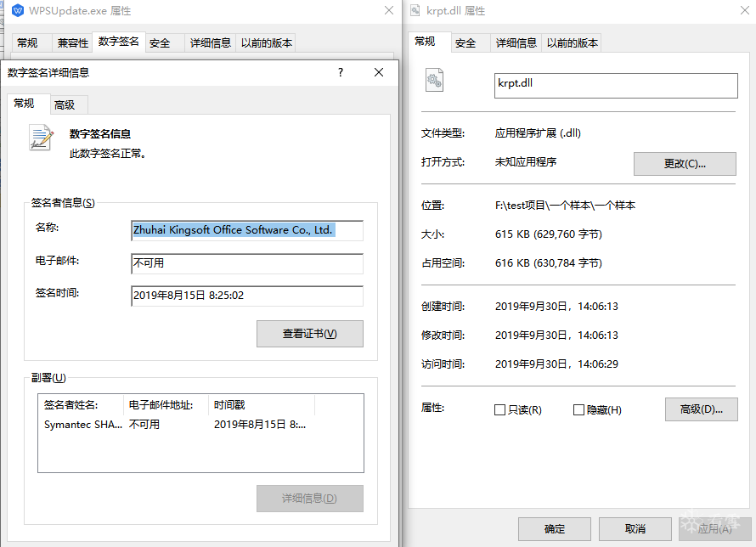Click the 查看证书(V) button

pyautogui.click(x=310, y=334)
